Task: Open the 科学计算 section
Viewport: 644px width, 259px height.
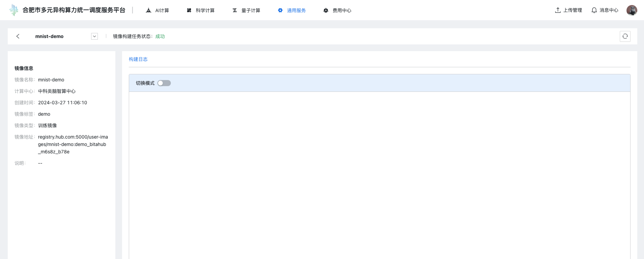Action: (201, 10)
